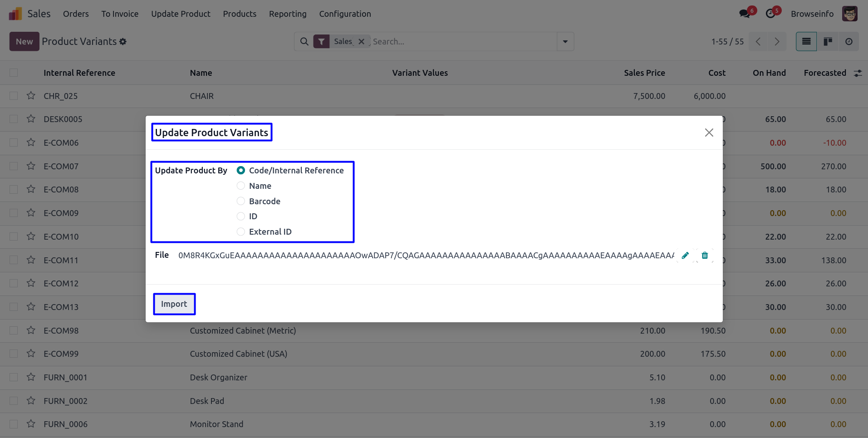Select External ID radio option

pyautogui.click(x=241, y=232)
